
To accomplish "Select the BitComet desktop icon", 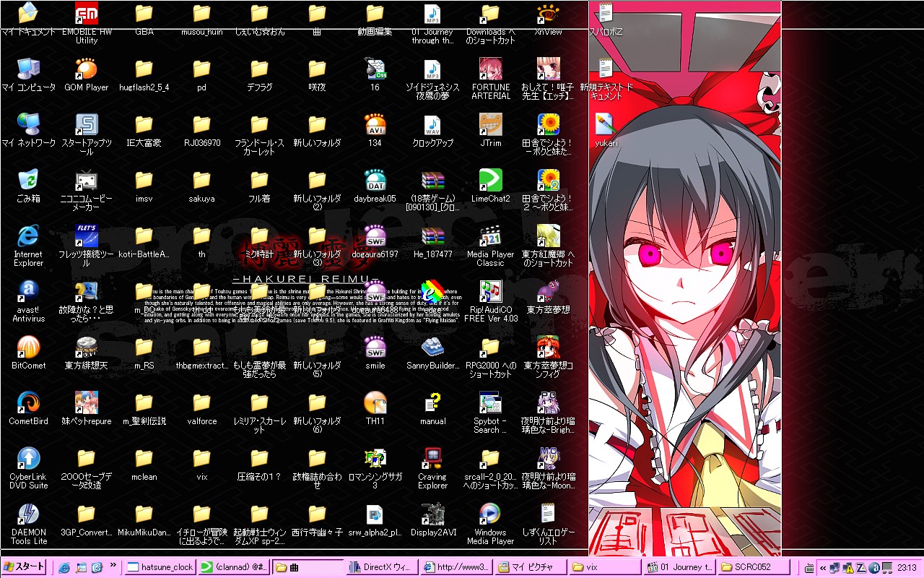I will pos(28,347).
